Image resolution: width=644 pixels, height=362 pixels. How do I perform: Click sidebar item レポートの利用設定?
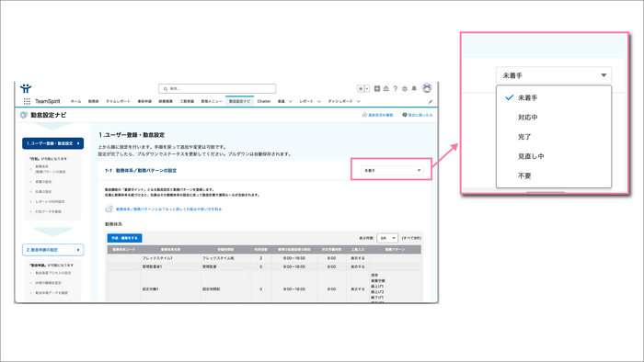click(50, 202)
